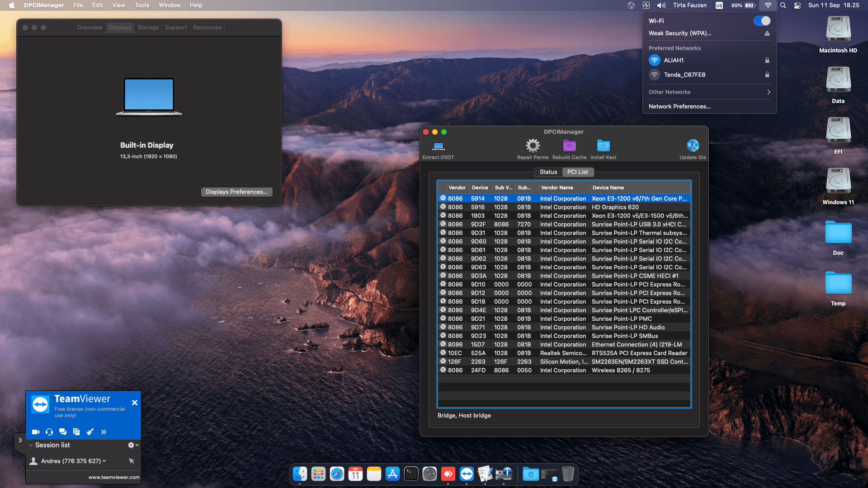
Task: Turn off the Wi-Fi switch
Action: (762, 21)
